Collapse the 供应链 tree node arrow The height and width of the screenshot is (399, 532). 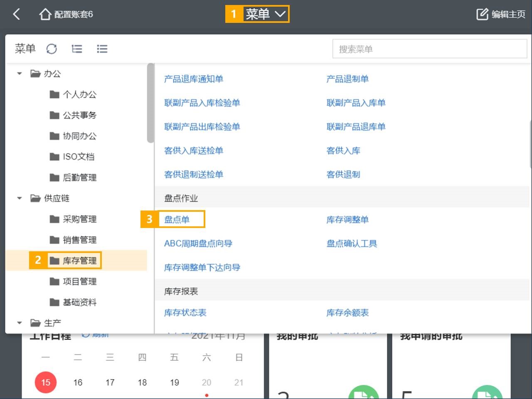tap(19, 198)
